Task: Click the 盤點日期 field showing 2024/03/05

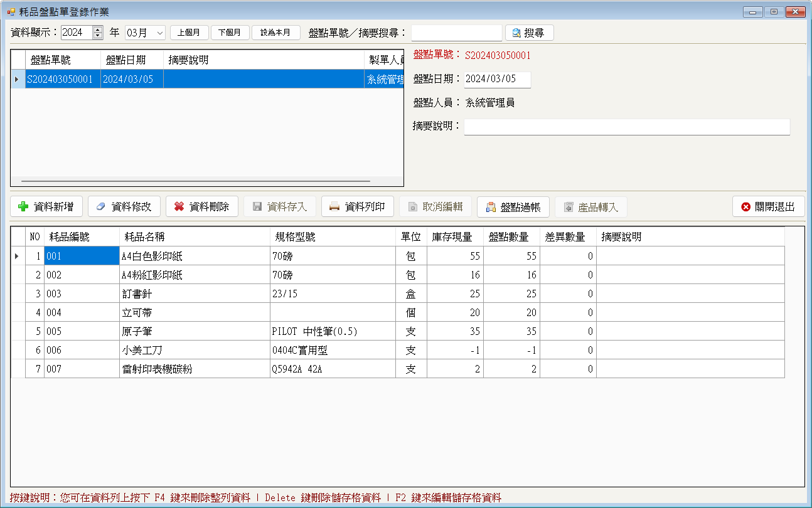Action: [x=497, y=79]
